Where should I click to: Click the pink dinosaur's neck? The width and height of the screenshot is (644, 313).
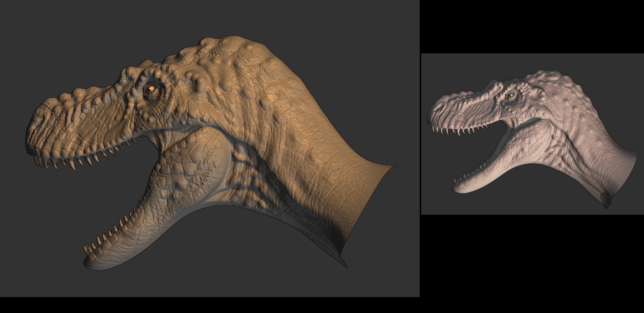click(587, 148)
